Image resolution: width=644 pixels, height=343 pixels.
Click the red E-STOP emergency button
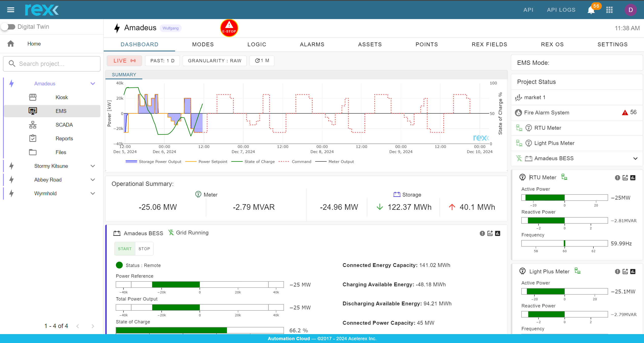pos(229,28)
